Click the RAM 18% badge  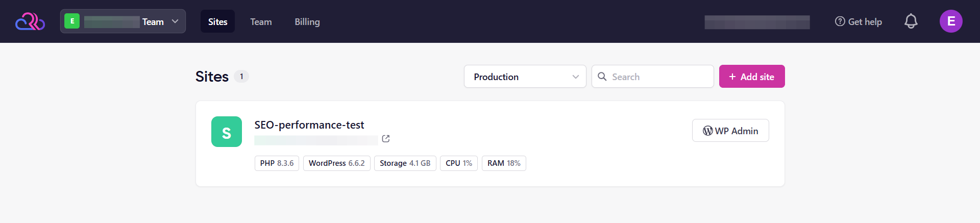tap(504, 163)
